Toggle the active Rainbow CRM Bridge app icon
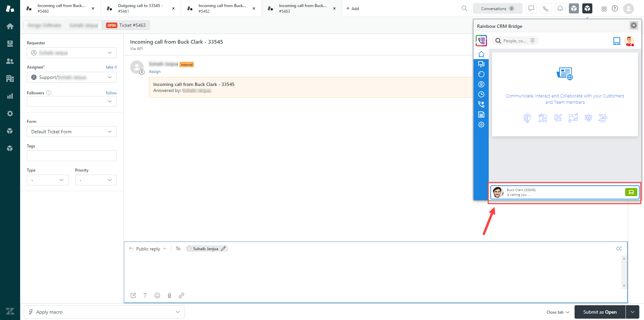The height and width of the screenshot is (320, 644). 587,8
